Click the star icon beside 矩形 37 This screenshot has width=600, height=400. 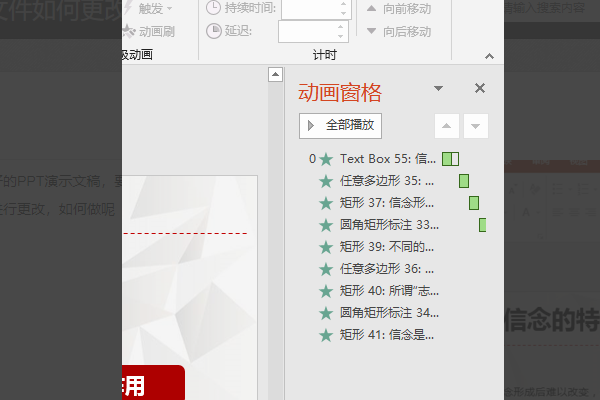point(326,203)
